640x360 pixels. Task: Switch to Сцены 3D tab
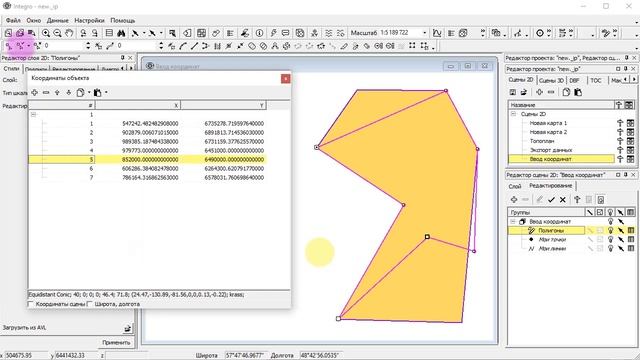[x=551, y=80]
